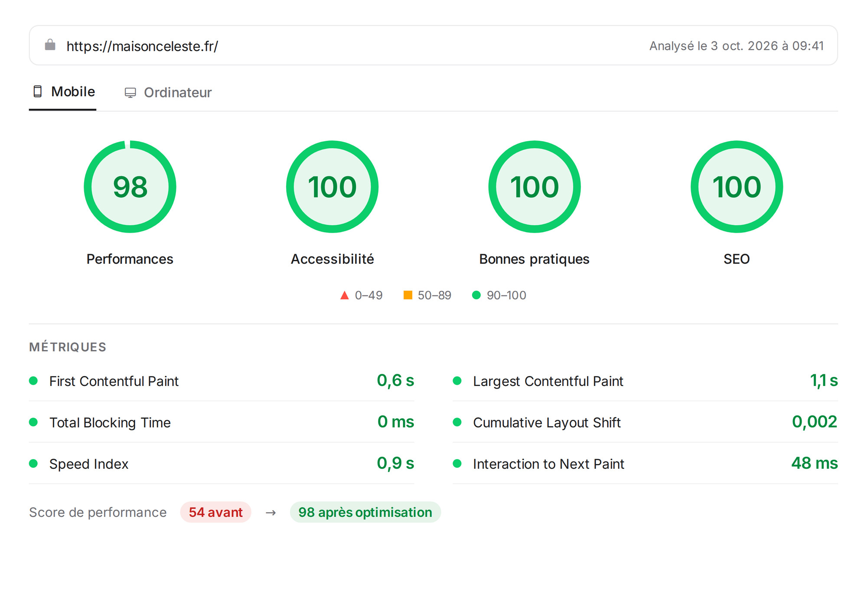Click the Speed Index label

(89, 464)
